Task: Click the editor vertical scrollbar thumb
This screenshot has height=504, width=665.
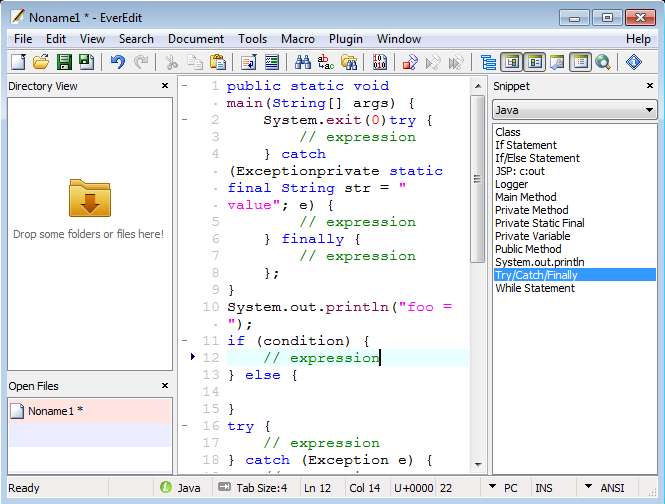Action: [478, 179]
